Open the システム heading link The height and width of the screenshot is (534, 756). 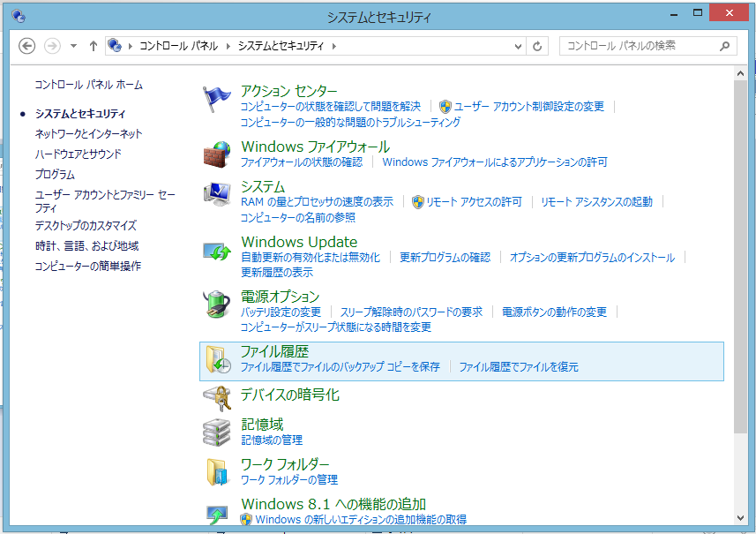coord(263,186)
